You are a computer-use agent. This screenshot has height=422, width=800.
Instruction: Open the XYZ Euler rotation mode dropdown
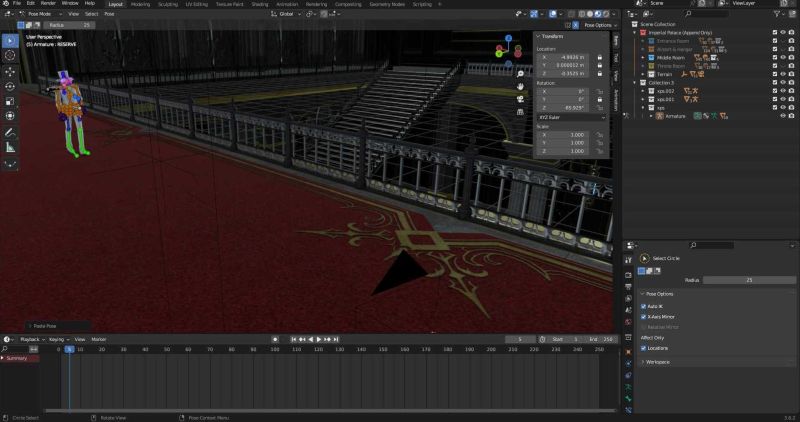[572, 117]
